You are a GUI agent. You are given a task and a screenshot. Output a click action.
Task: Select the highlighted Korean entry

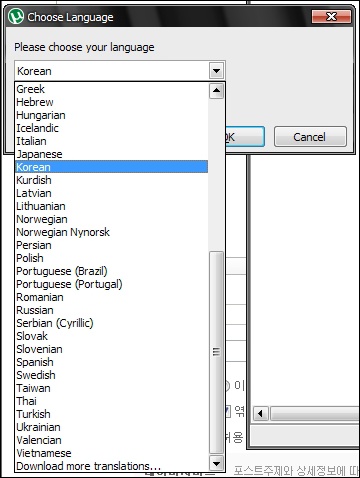pos(112,167)
